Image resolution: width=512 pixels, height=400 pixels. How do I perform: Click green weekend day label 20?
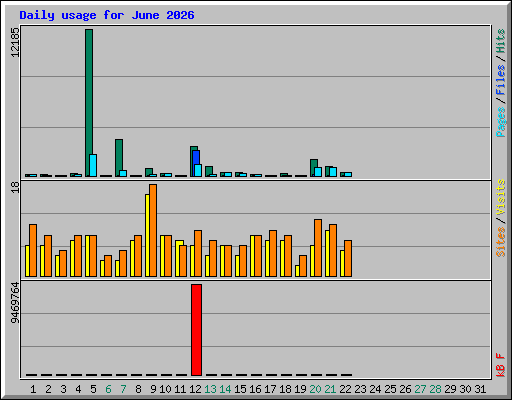pos(315,389)
